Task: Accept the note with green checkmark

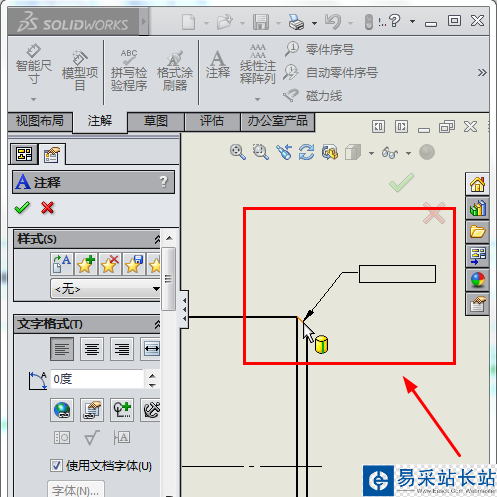Action: click(22, 208)
